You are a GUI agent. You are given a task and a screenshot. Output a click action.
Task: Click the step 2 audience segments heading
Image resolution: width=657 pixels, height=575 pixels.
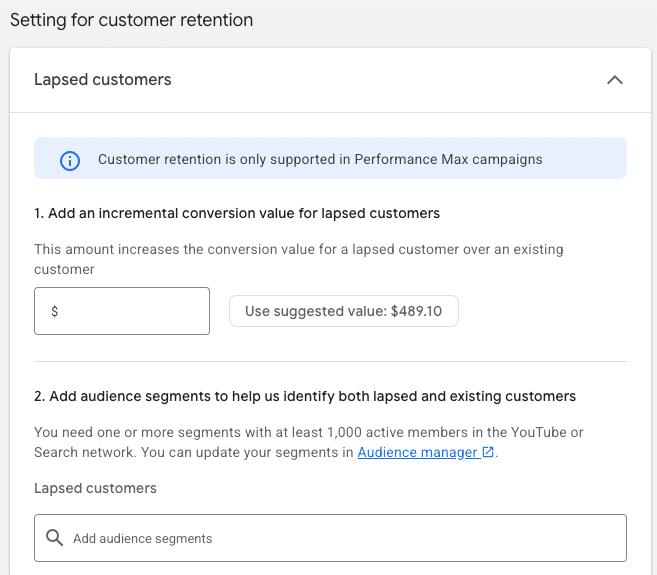tap(305, 396)
